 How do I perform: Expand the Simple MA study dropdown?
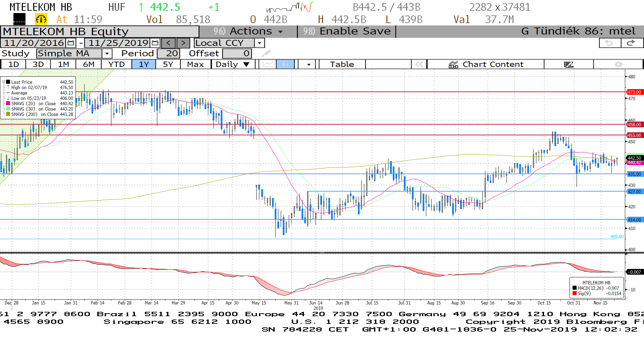click(x=107, y=53)
